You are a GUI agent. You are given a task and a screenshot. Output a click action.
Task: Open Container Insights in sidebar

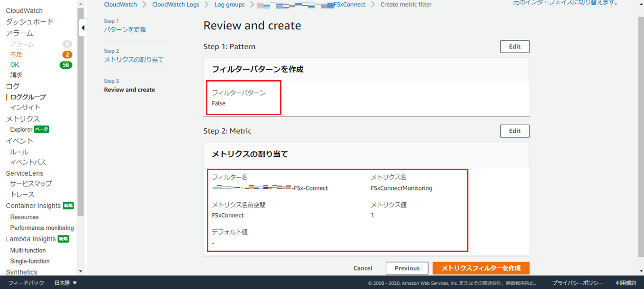point(33,206)
